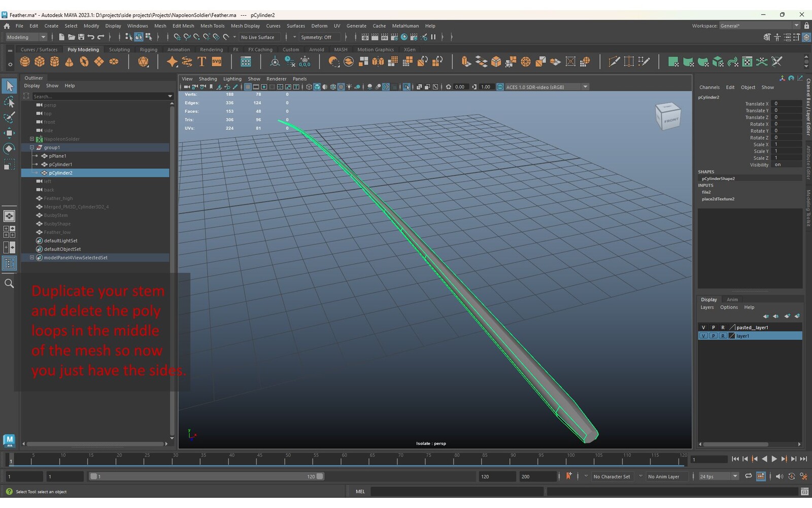Toggle the R render box of layer1

pyautogui.click(x=723, y=336)
